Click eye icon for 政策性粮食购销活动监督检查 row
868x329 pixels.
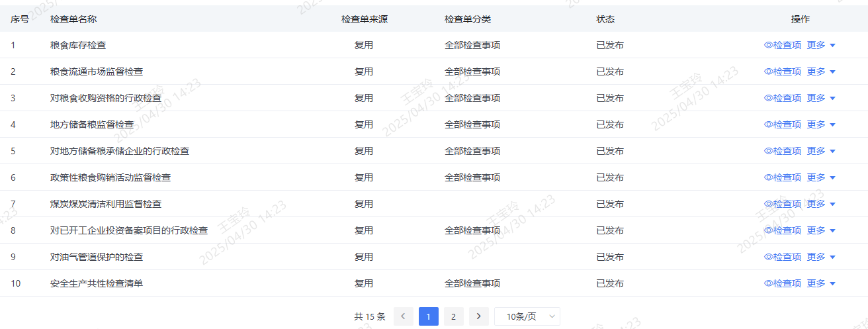point(768,177)
